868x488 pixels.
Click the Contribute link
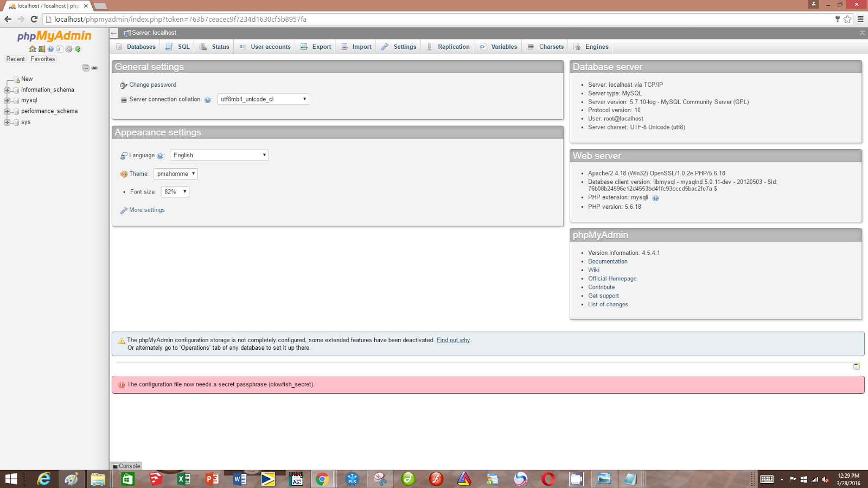point(602,287)
